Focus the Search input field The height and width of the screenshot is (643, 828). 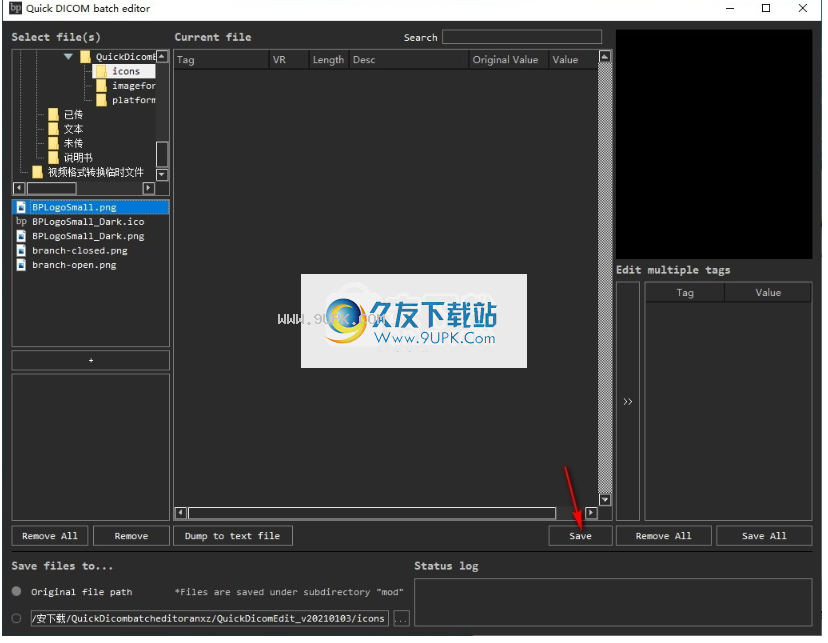point(522,37)
